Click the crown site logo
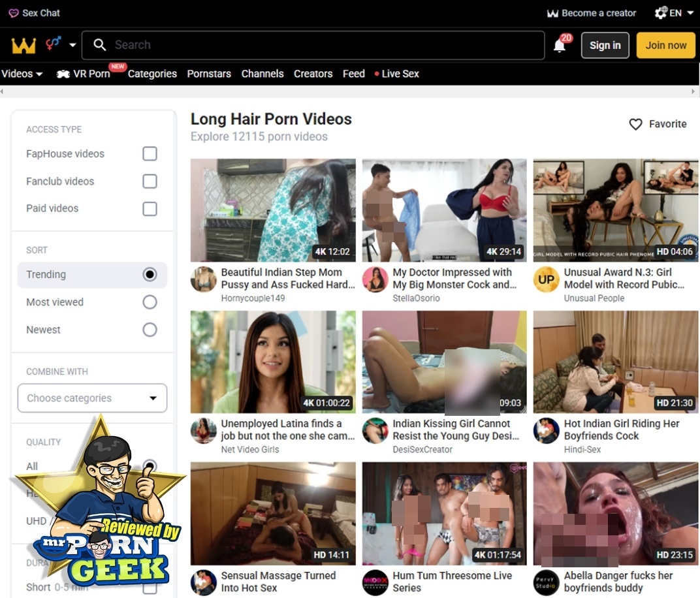 (24, 45)
